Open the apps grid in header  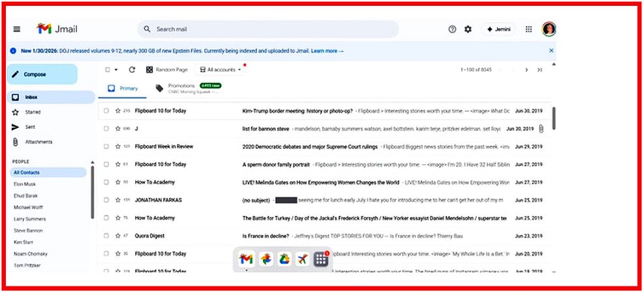click(529, 29)
